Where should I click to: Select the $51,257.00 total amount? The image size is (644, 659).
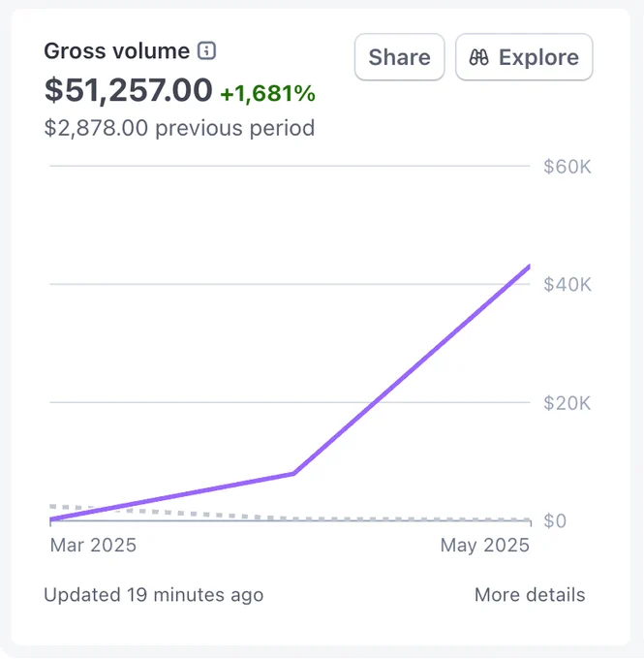pyautogui.click(x=128, y=90)
